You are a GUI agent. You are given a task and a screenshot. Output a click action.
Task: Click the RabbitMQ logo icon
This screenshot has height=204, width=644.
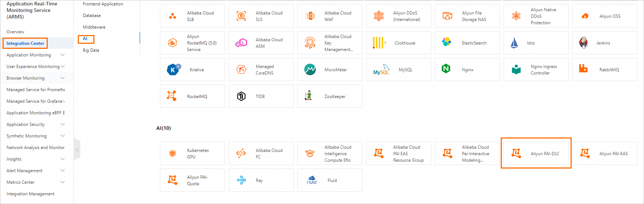click(x=583, y=68)
